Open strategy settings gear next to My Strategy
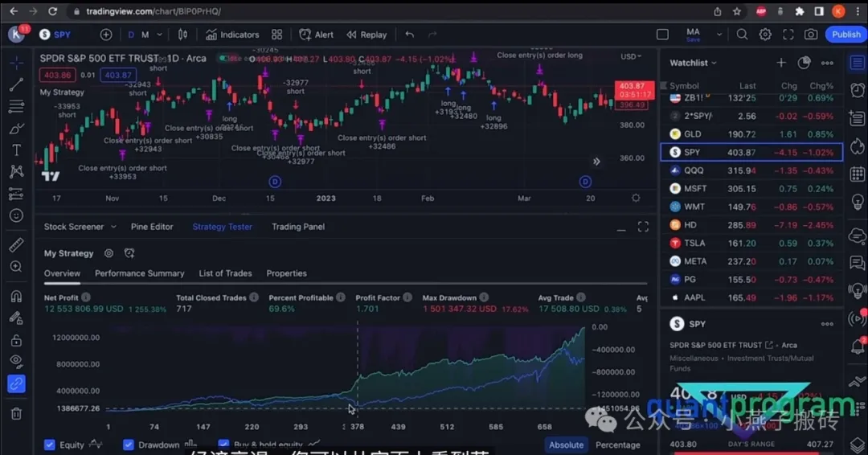 coord(108,253)
